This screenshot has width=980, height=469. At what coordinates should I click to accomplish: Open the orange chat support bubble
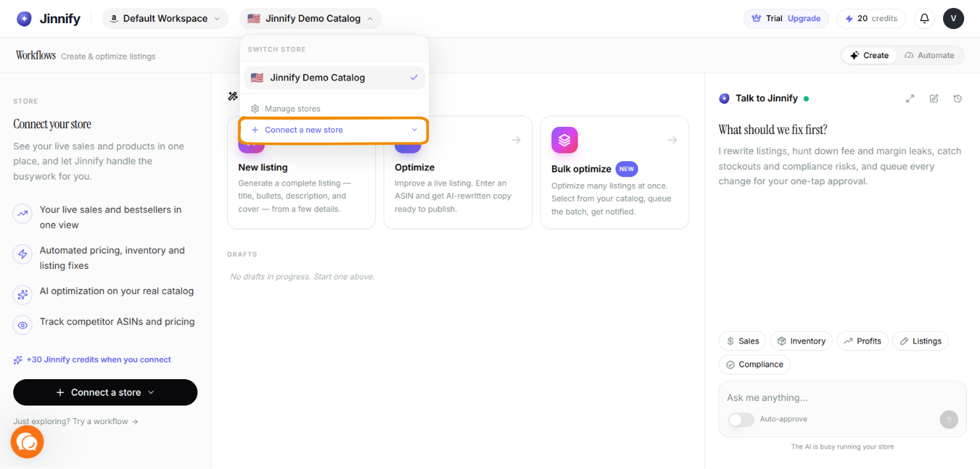tap(27, 442)
